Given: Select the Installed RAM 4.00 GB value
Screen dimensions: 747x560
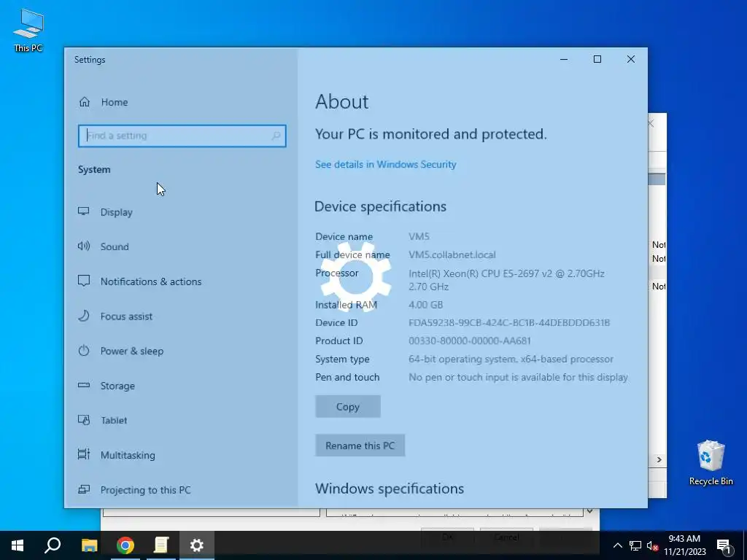Looking at the screenshot, I should (426, 305).
